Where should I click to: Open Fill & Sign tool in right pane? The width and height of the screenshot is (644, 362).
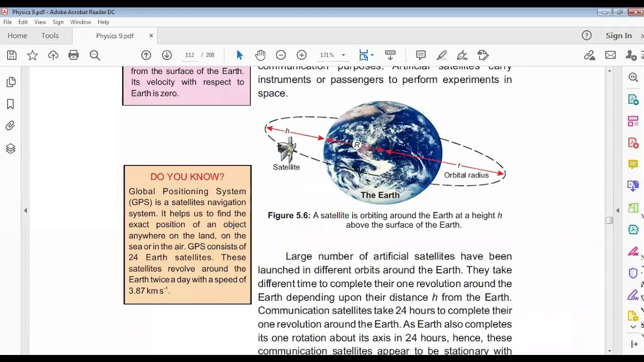633,295
